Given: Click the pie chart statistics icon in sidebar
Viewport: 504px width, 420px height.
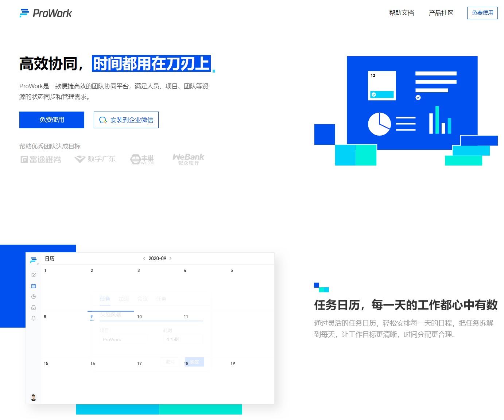Looking at the screenshot, I should click(x=34, y=296).
